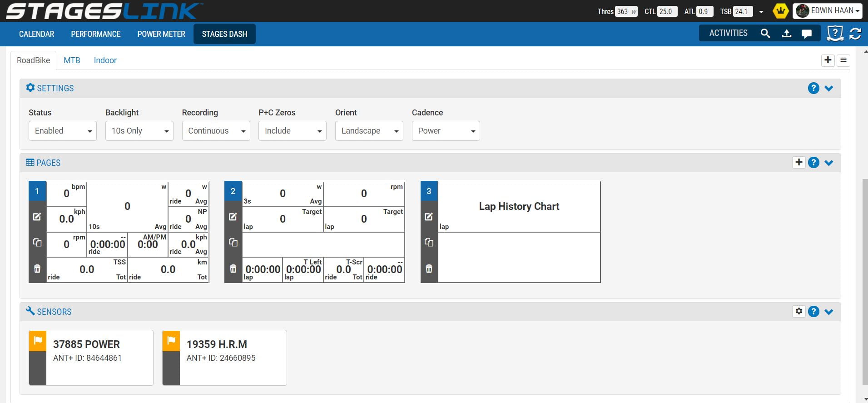Add a new page with plus button
This screenshot has height=403, width=868.
799,162
